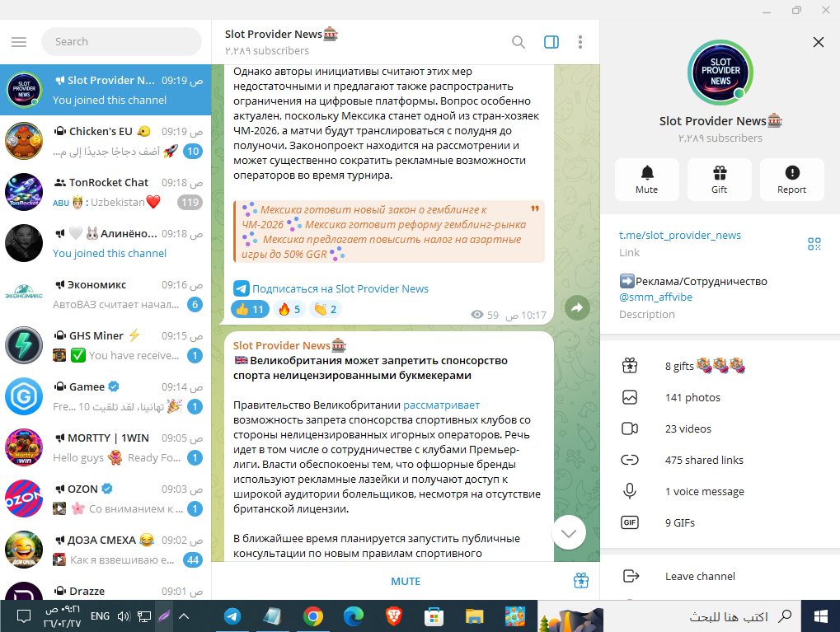
Task: Open the Алинёно channel chat
Action: point(106,243)
